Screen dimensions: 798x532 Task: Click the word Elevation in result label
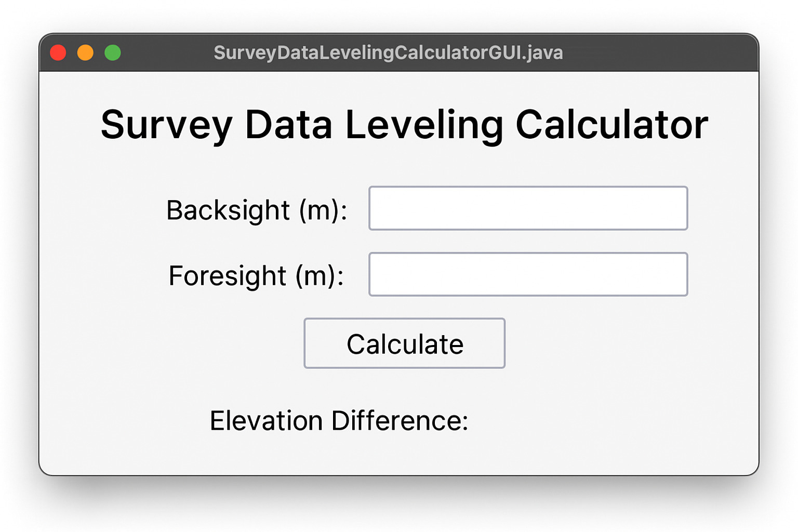click(266, 420)
